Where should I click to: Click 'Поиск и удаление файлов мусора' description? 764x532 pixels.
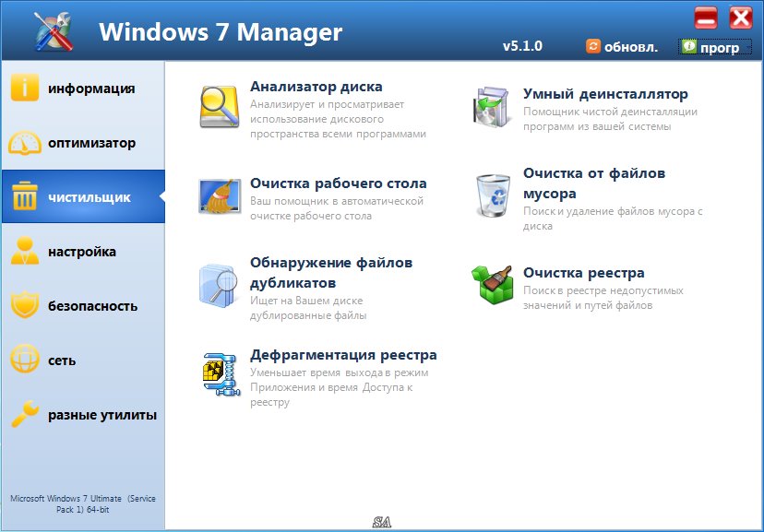coord(613,219)
